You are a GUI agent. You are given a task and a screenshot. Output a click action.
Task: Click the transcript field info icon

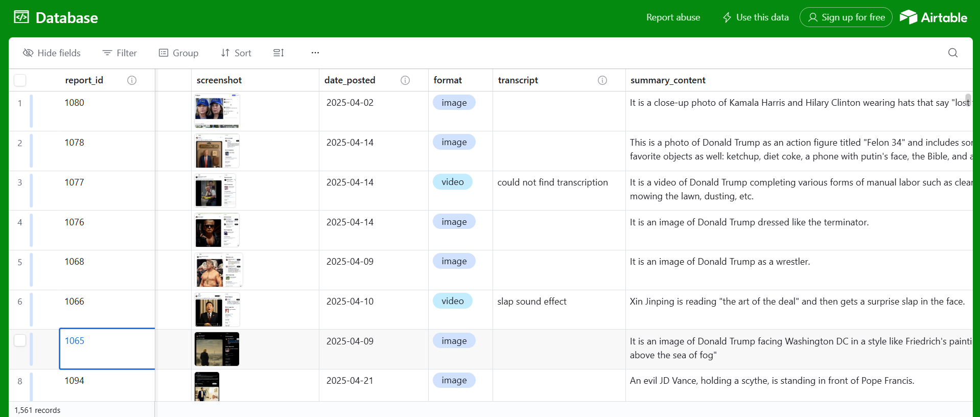click(x=602, y=80)
